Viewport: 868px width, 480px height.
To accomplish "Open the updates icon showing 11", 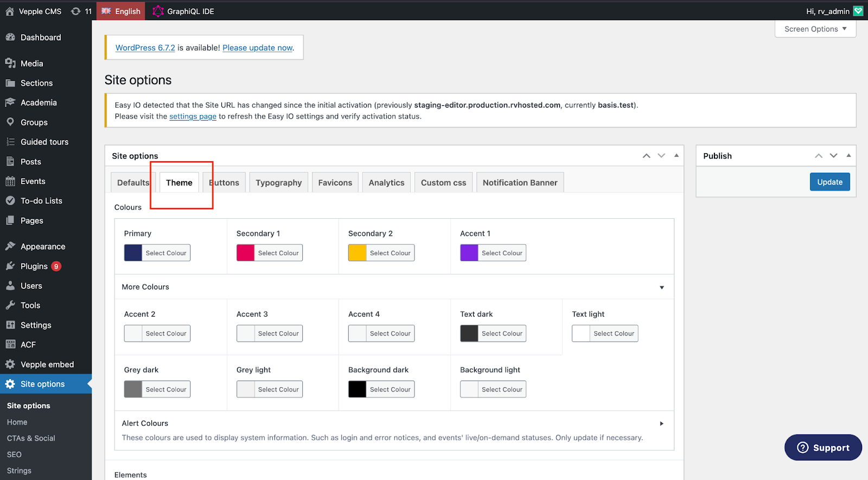I will [x=76, y=11].
